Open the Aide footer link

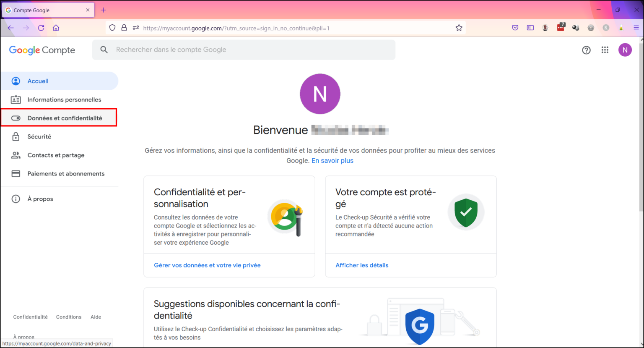tap(96, 317)
